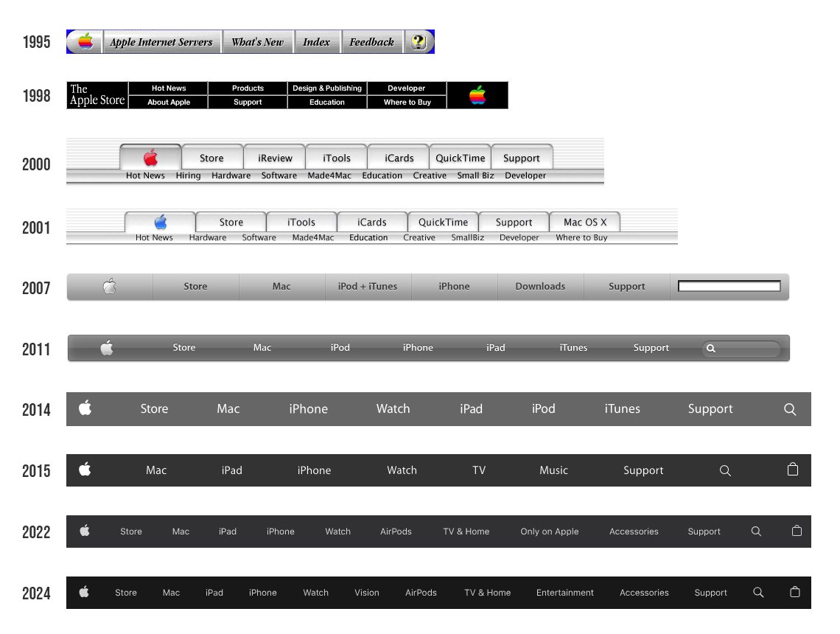Click Vision in the 2024 bar

tap(367, 592)
